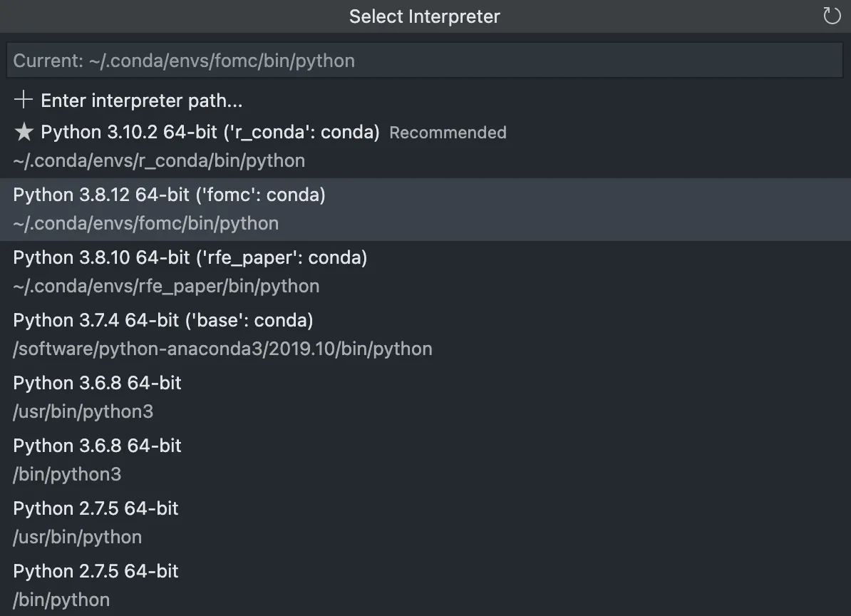
Task: Select Python 3.8.12 fomc conda interpreter
Action: click(425, 210)
